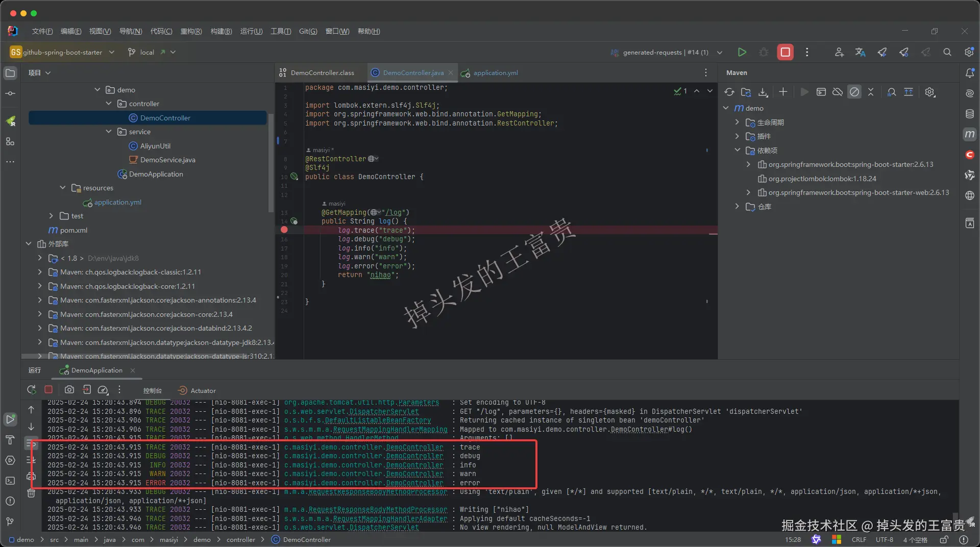The height and width of the screenshot is (547, 980).
Task: Open the 文件(F) menu
Action: (42, 31)
